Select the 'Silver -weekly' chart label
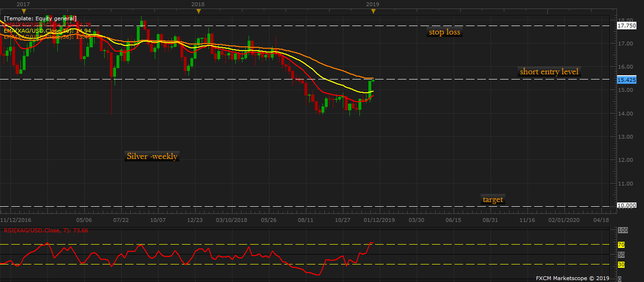Screen dimensions: 644x282 tap(152, 156)
